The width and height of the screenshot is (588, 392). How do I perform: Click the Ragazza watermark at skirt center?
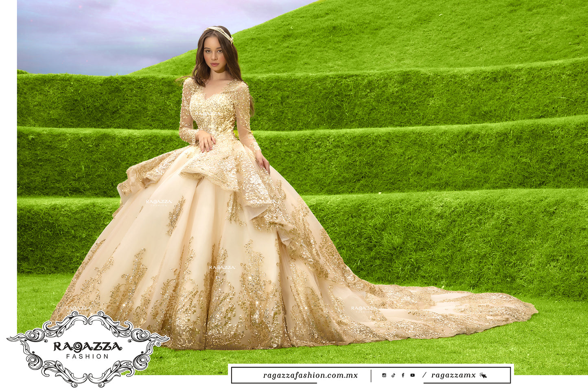click(x=222, y=268)
